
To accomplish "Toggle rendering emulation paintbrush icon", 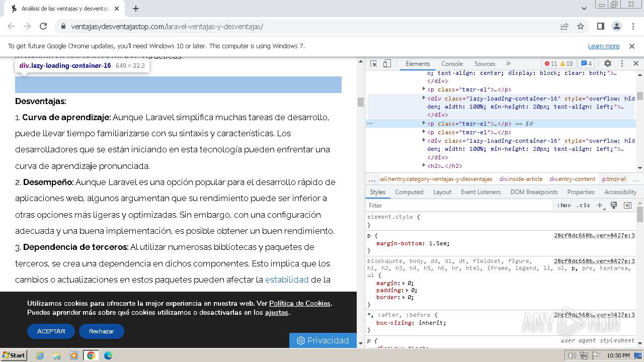I will pos(614,205).
